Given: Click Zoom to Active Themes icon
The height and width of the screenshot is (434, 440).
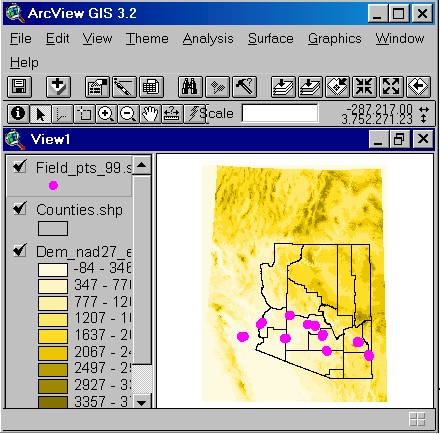Looking at the screenshot, I should click(x=310, y=87).
